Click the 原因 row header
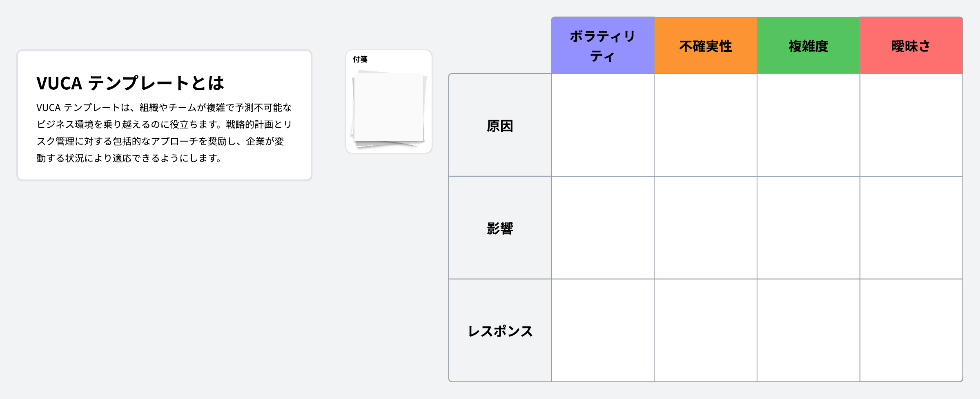Image resolution: width=980 pixels, height=399 pixels. 500,125
